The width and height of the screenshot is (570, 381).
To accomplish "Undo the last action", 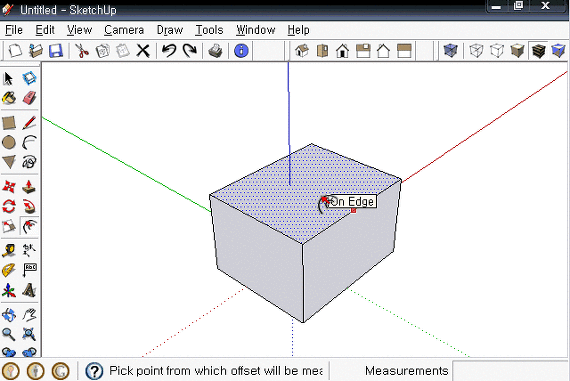I will tap(169, 51).
